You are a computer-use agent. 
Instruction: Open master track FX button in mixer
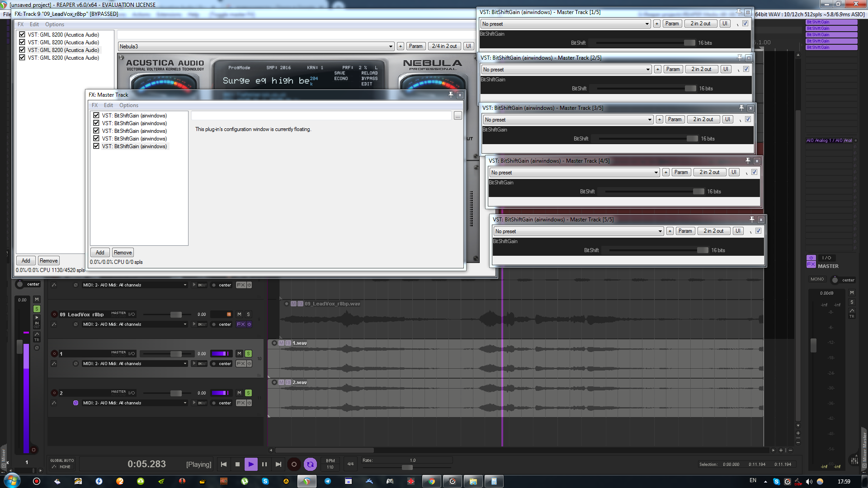coord(811,264)
